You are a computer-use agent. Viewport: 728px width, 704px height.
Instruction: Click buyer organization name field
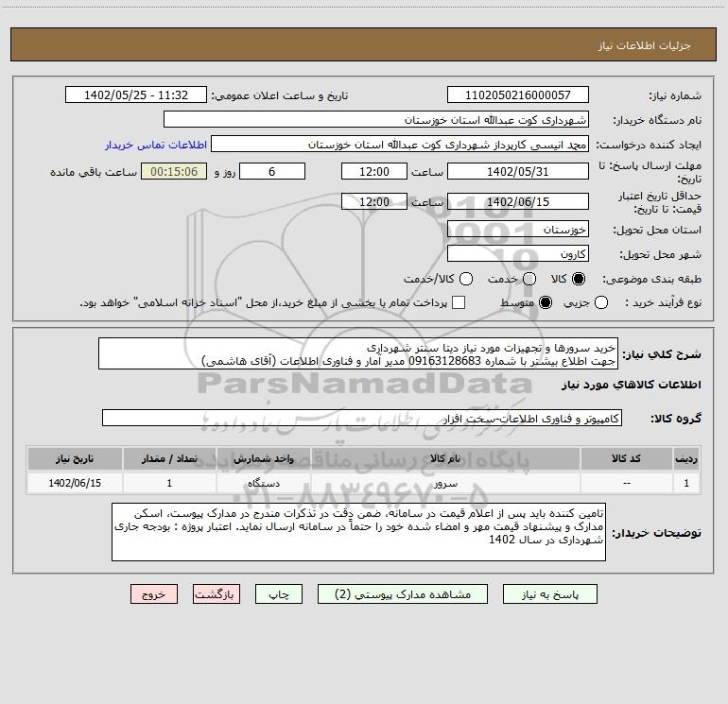376,119
